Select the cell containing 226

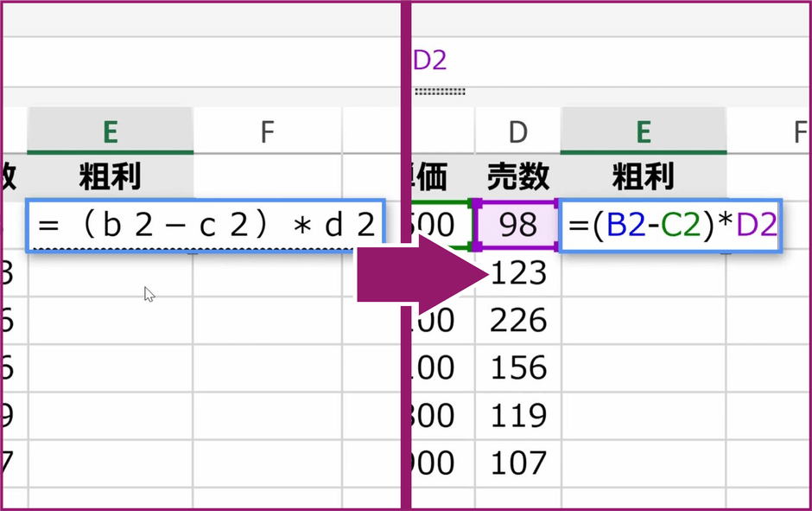pos(517,320)
